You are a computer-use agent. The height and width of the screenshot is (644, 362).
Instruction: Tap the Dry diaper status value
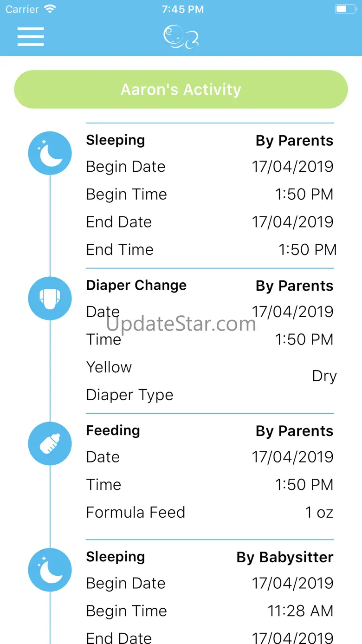pyautogui.click(x=324, y=376)
